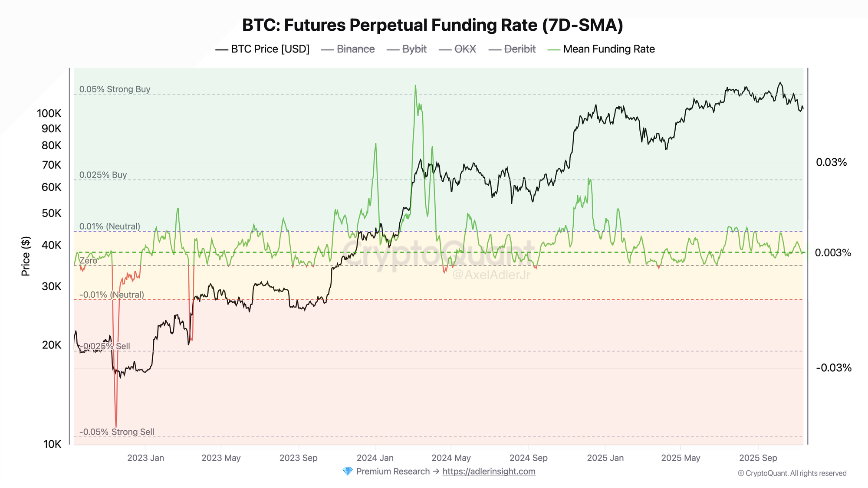Toggle the BTC Price [USD] legend series
This screenshot has width=868, height=488.
point(262,49)
